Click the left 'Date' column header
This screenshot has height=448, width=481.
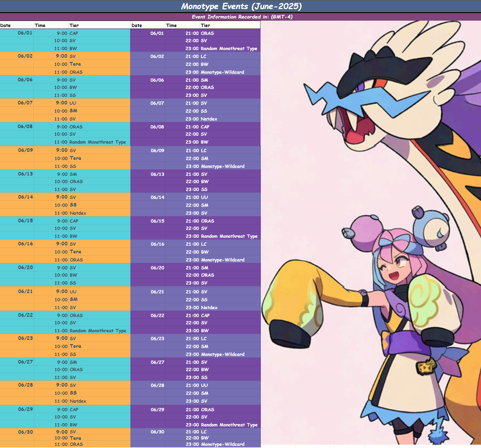tap(5, 26)
